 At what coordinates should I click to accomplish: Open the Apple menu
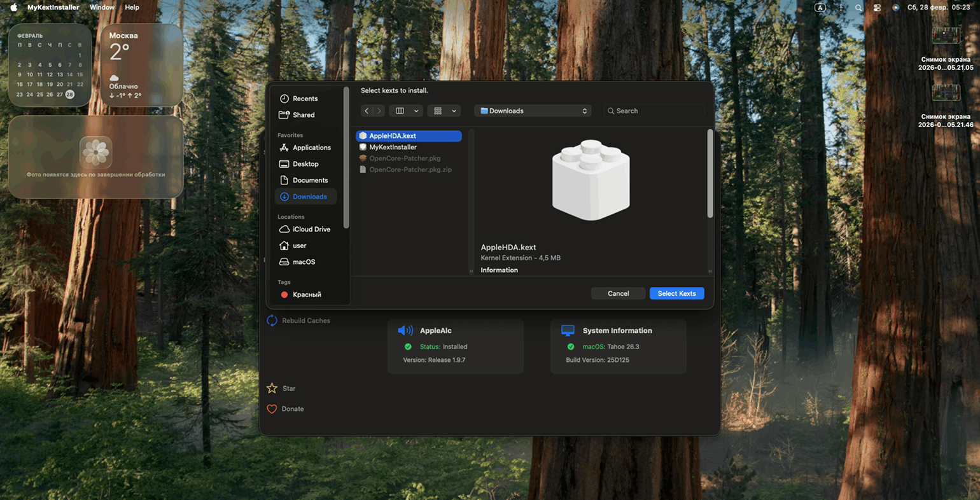point(13,8)
